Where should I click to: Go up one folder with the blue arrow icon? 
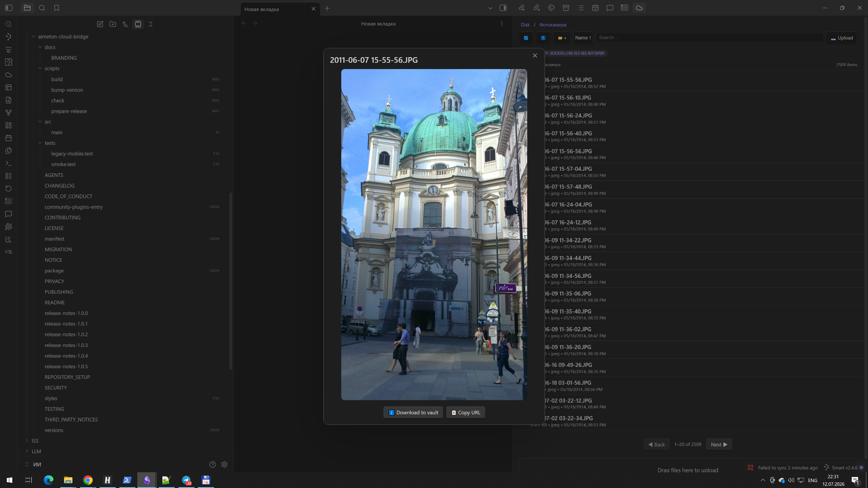[x=543, y=38]
